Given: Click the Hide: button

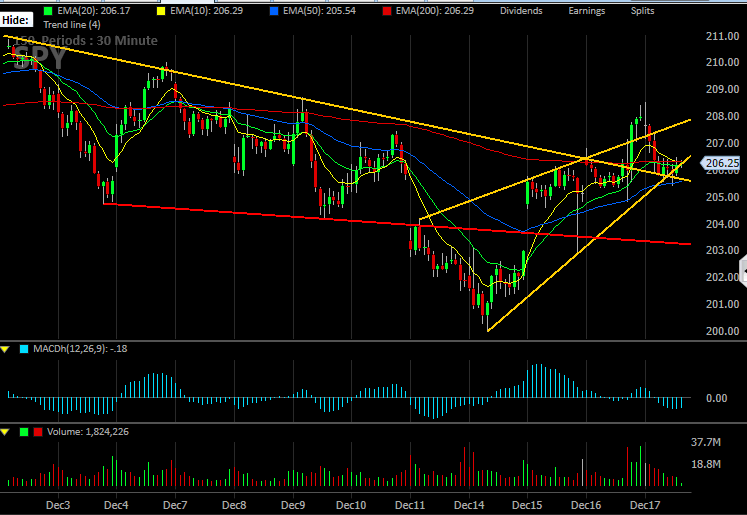Looking at the screenshot, I should [16, 20].
